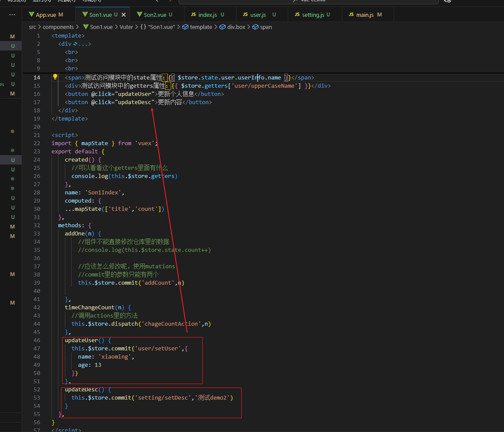Click line number 52 in the gutter
This screenshot has height=432, width=504.
pyautogui.click(x=37, y=389)
